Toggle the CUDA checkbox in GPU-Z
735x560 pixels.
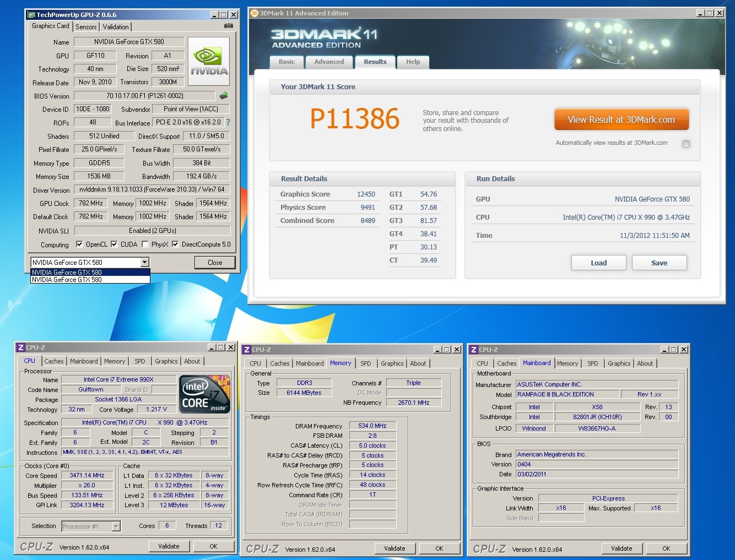pos(114,244)
